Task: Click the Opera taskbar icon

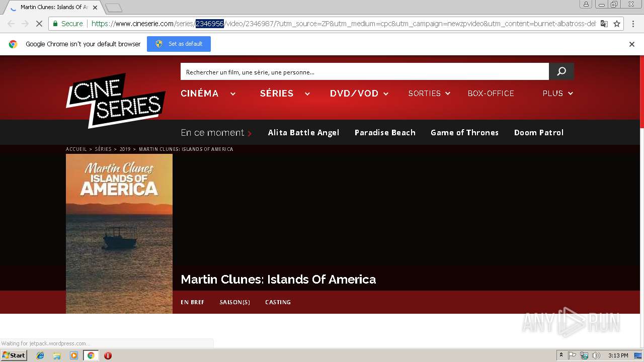Action: 108,355
